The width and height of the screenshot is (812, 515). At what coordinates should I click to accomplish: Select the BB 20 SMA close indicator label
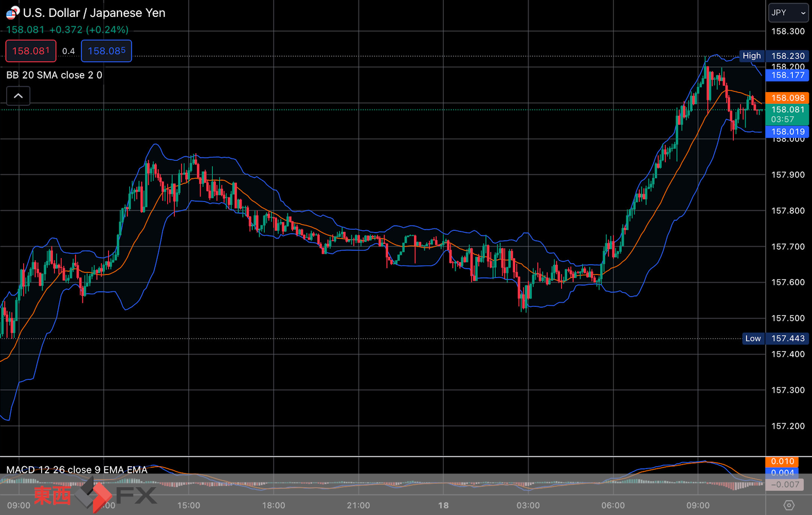(x=54, y=75)
